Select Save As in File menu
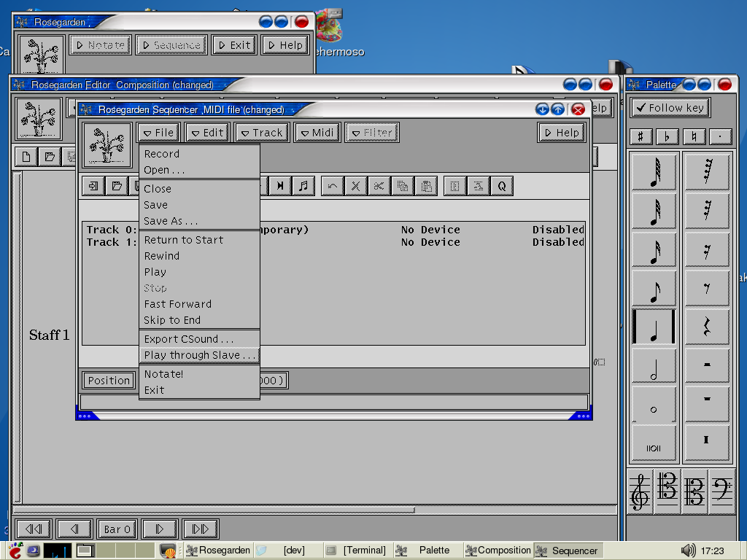The width and height of the screenshot is (747, 560). (171, 221)
